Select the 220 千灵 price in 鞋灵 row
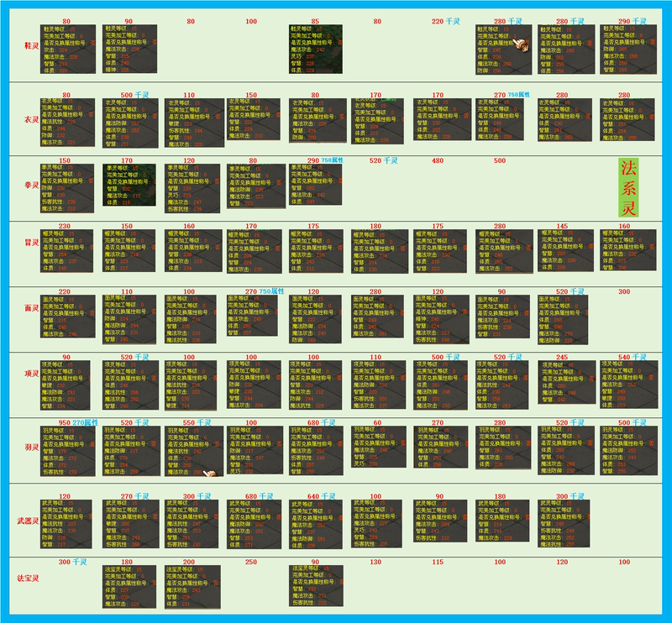Screen dimensions: 672x623 446,22
